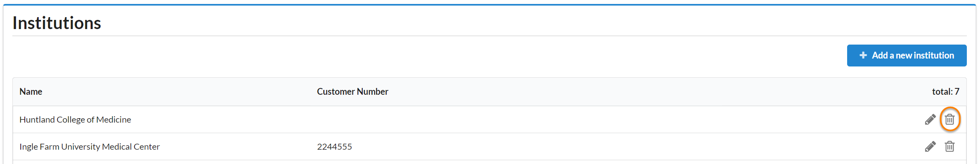
Task: Click the digit 7 in the total count
Action: tap(957, 92)
